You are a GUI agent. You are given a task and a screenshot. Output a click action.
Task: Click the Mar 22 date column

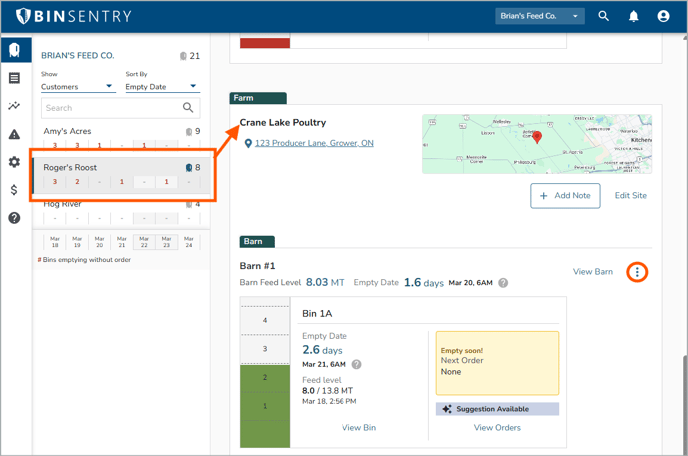coord(144,242)
